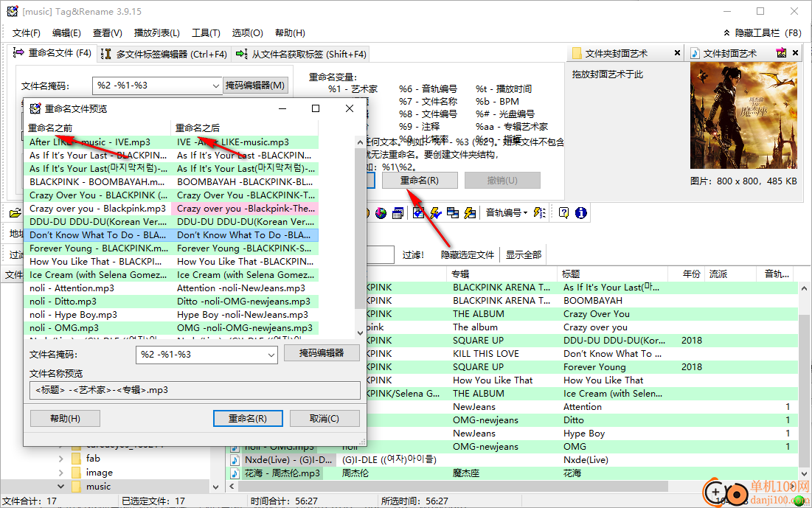Screen dimensions: 812x508
Task: Click the lightning bolt with checkmark icon
Action: pyautogui.click(x=436, y=213)
